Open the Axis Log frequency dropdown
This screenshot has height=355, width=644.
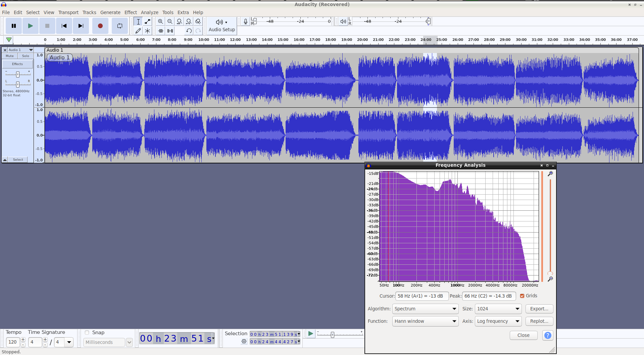click(498, 321)
